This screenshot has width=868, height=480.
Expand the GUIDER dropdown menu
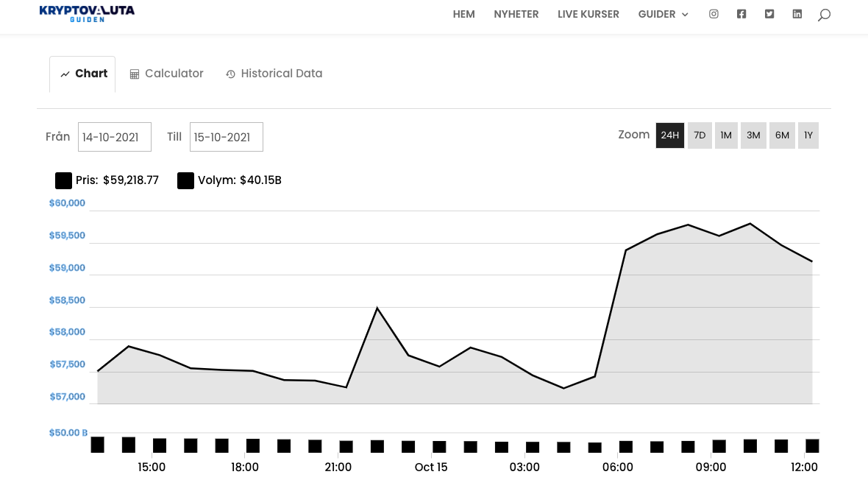(x=663, y=14)
